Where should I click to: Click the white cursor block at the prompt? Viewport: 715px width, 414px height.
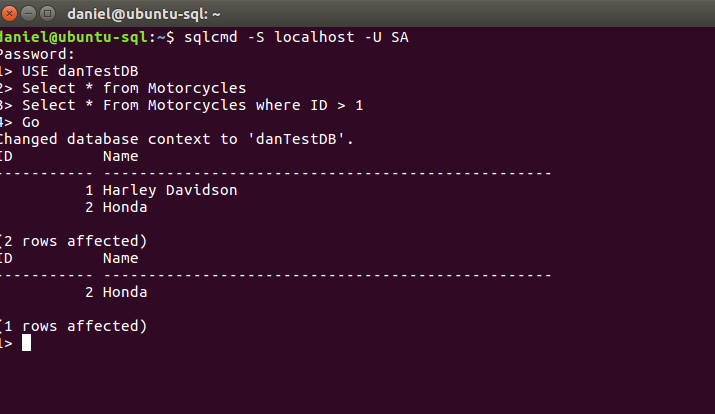coord(27,343)
